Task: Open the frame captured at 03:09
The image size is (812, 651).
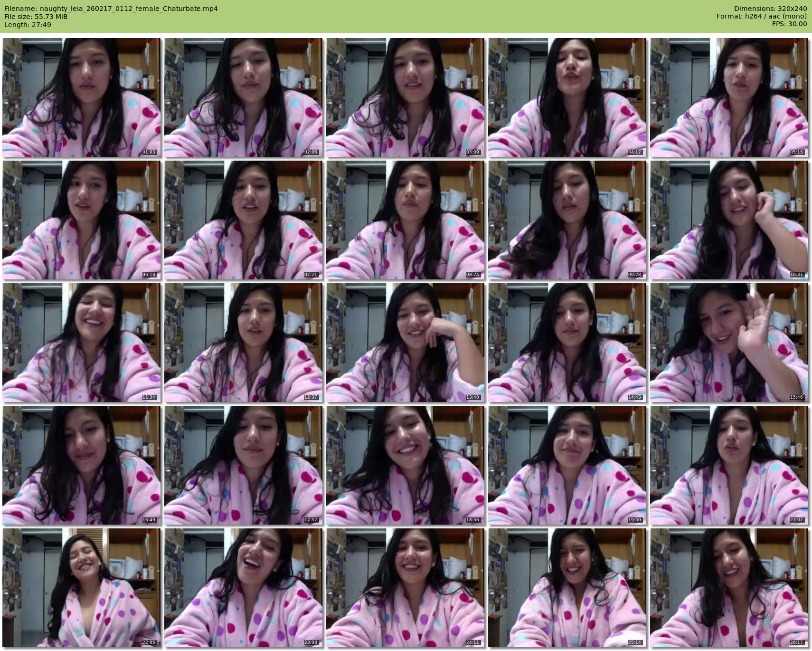Action: coord(406,97)
